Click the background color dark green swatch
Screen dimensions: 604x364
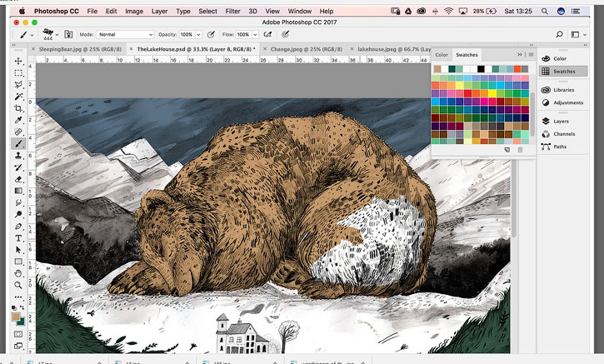tap(22, 322)
